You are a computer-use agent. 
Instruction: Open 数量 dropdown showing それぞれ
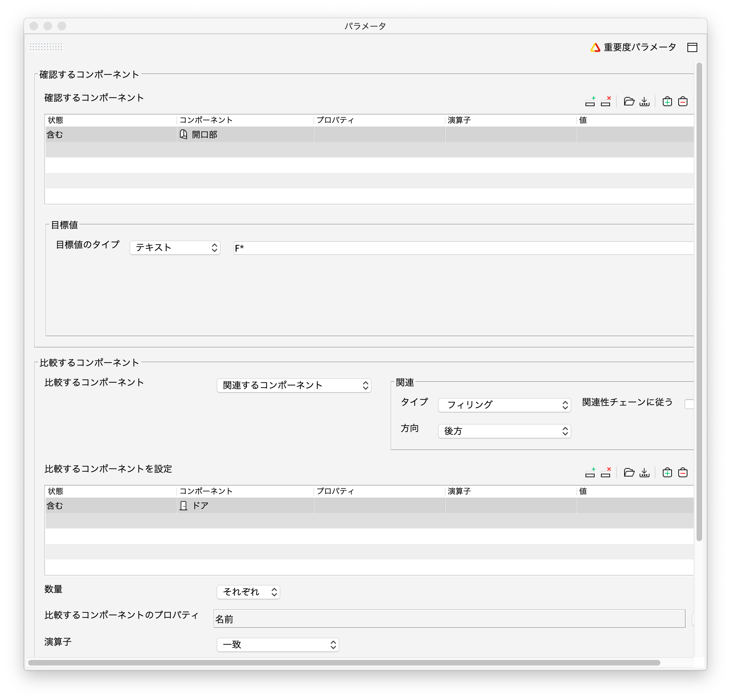click(x=248, y=592)
